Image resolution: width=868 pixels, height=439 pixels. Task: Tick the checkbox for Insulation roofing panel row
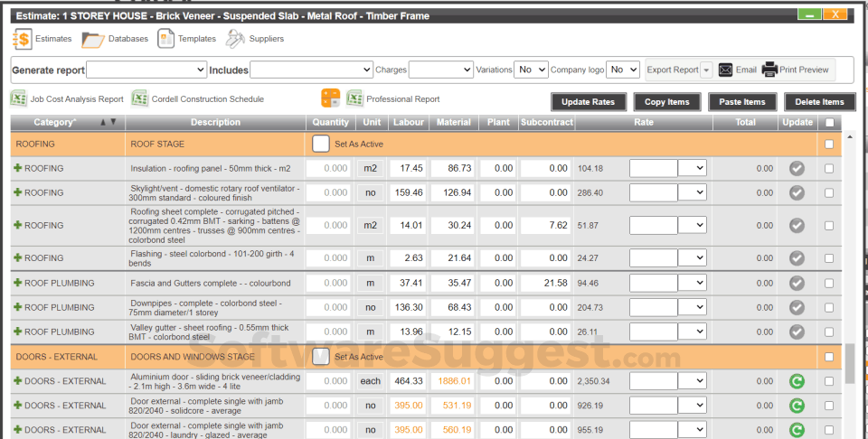click(829, 168)
